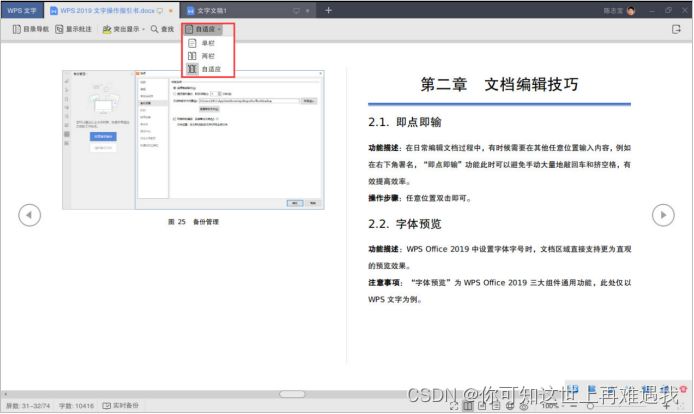Click the horizontal scrollbar thumb
The height and width of the screenshot is (414, 694).
click(292, 394)
